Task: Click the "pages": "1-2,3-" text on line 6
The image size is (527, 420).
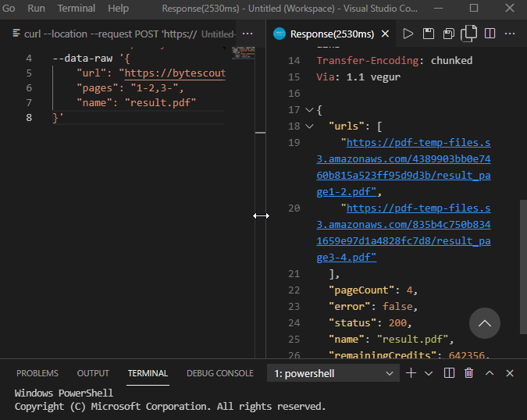Action: pos(130,88)
